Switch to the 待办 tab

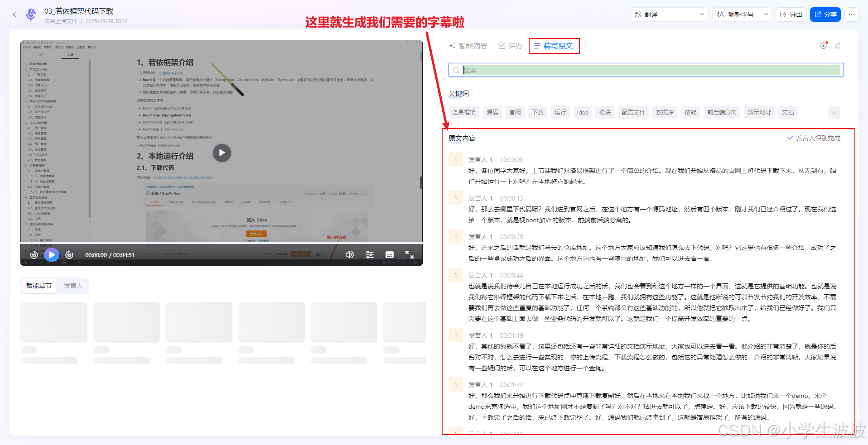511,46
